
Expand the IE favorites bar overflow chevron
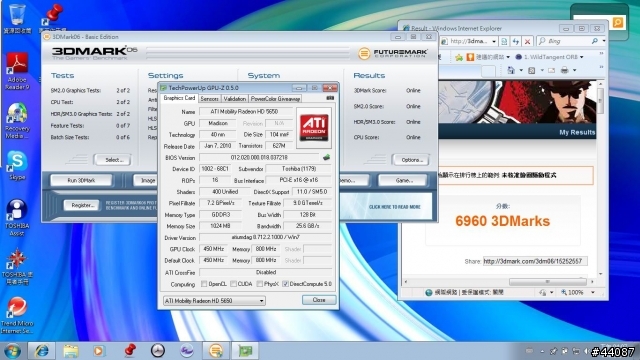click(601, 53)
